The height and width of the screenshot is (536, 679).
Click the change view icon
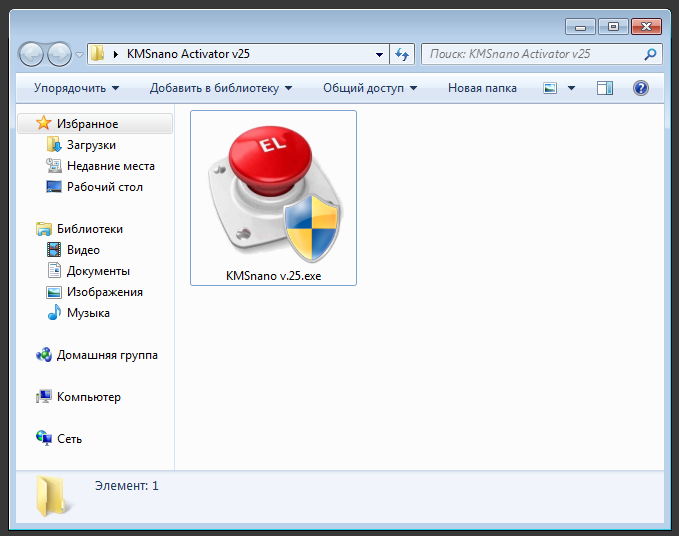pyautogui.click(x=550, y=88)
